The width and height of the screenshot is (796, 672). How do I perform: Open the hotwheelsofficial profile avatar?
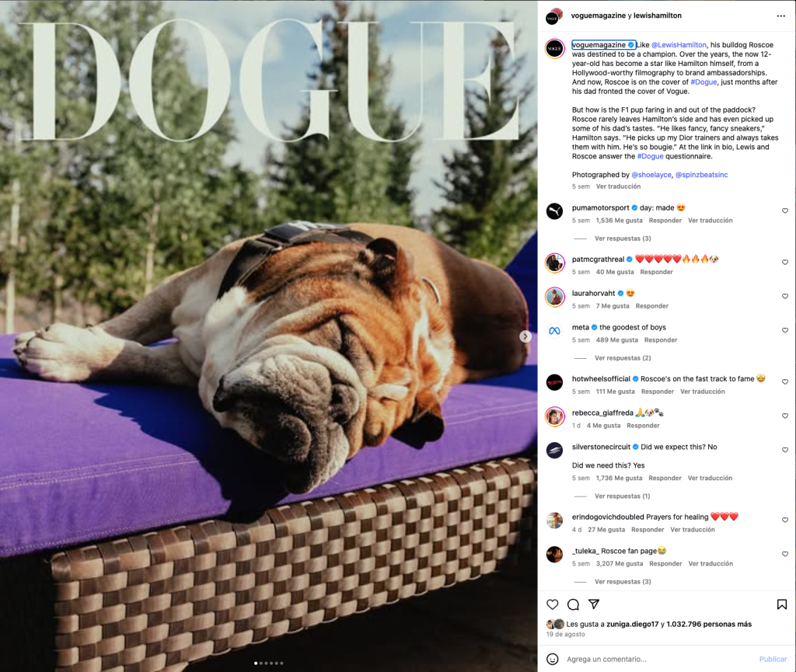point(554,382)
